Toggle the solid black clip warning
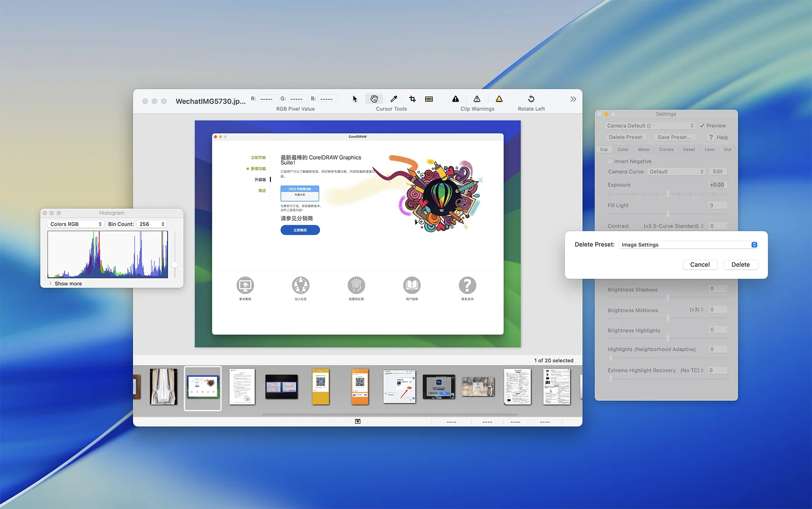The height and width of the screenshot is (509, 812). click(x=456, y=99)
